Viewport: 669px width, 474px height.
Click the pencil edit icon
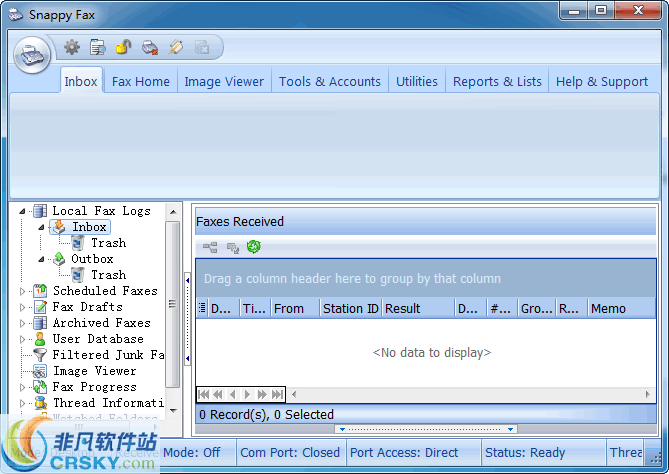click(x=176, y=47)
